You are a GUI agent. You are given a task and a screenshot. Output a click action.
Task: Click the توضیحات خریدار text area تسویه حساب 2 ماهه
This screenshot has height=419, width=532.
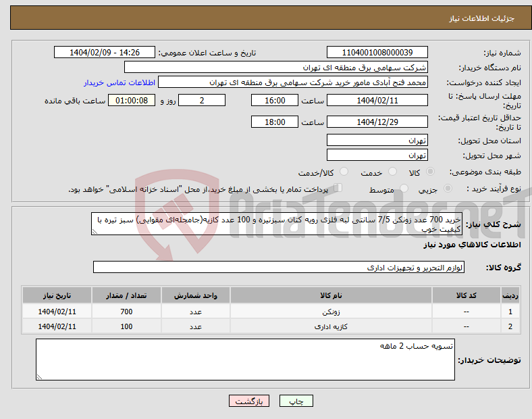coord(245,360)
